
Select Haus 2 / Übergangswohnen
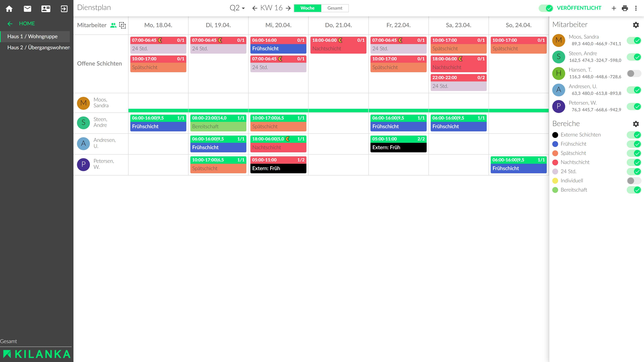39,47
